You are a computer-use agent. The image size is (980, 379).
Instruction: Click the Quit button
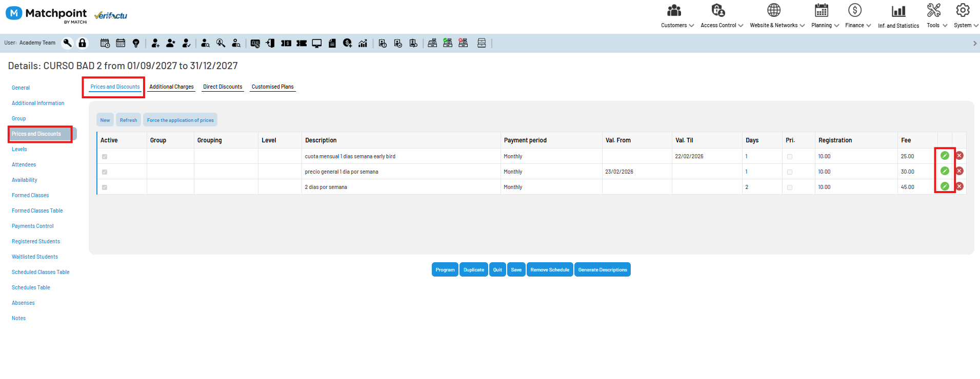pyautogui.click(x=497, y=269)
